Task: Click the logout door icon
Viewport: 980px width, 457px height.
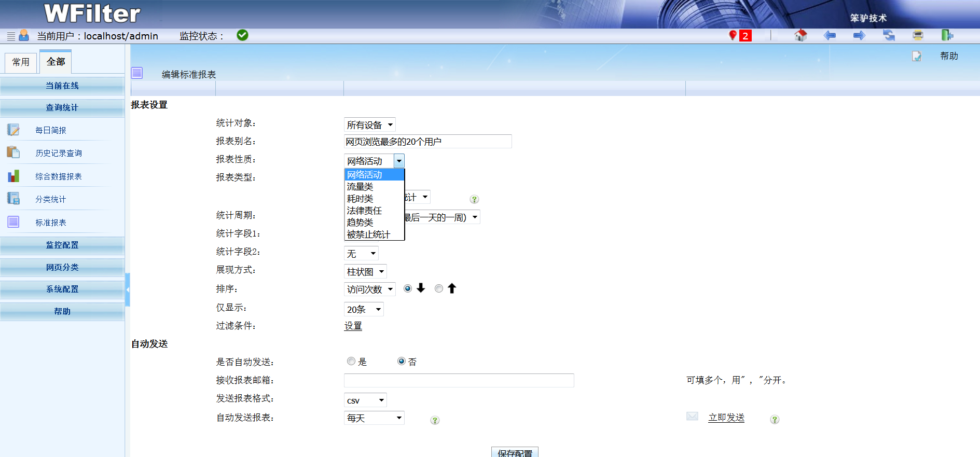Action: pyautogui.click(x=947, y=35)
